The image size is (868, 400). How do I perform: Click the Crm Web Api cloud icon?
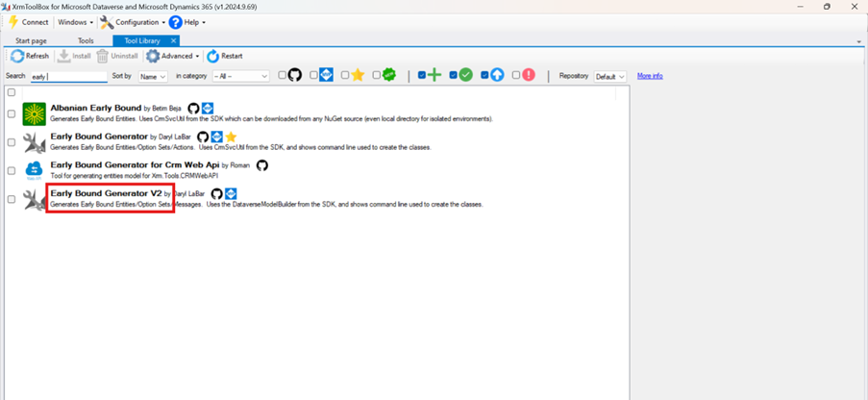click(x=35, y=171)
